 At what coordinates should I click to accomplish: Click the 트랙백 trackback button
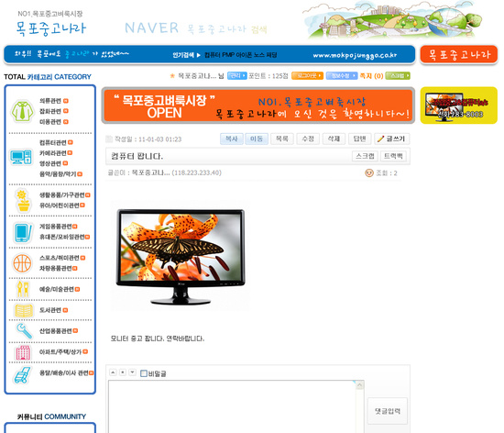pos(393,156)
